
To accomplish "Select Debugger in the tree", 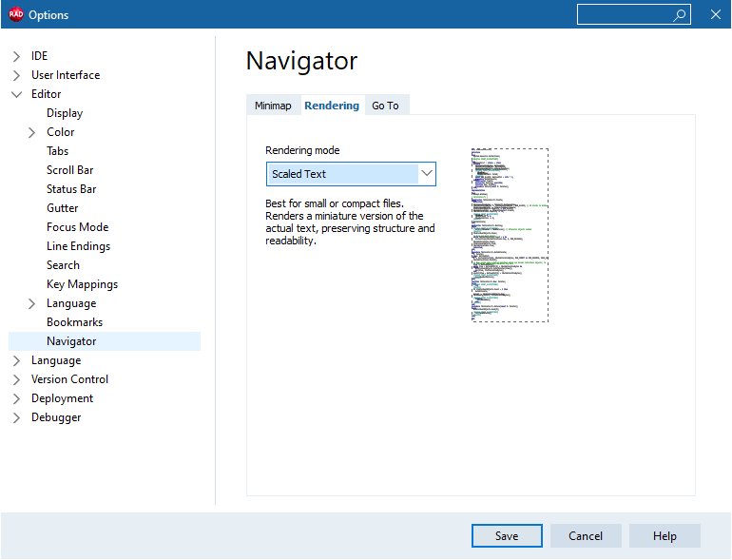I will 56,417.
